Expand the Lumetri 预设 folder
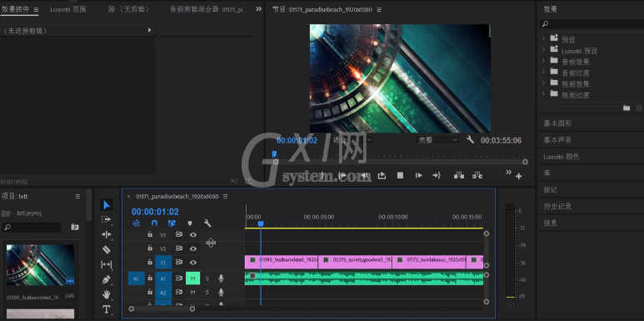The width and height of the screenshot is (644, 321). [543, 49]
